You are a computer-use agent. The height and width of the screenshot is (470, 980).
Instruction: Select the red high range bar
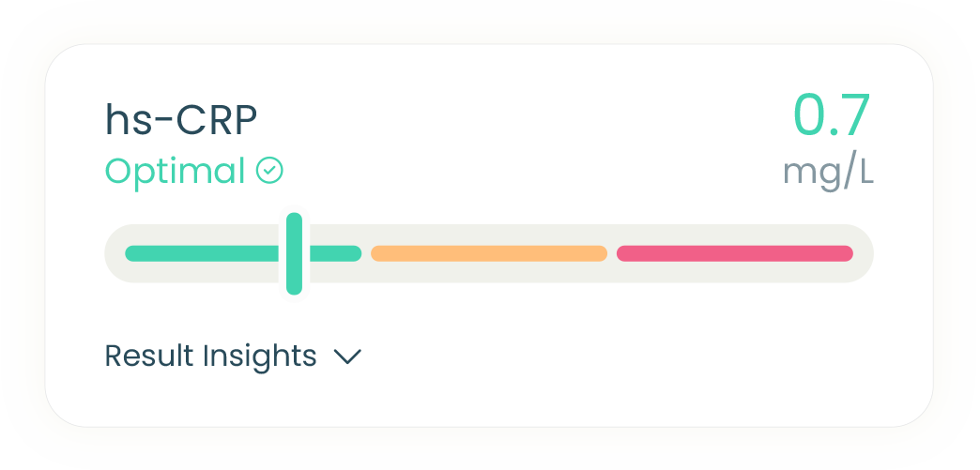click(x=735, y=253)
